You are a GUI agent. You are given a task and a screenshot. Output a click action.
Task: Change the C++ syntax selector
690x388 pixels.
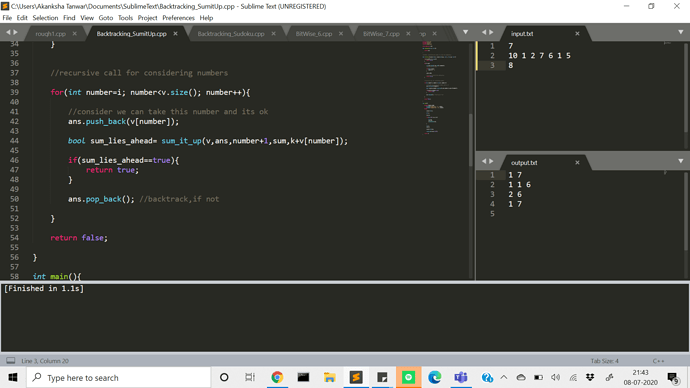tap(658, 361)
